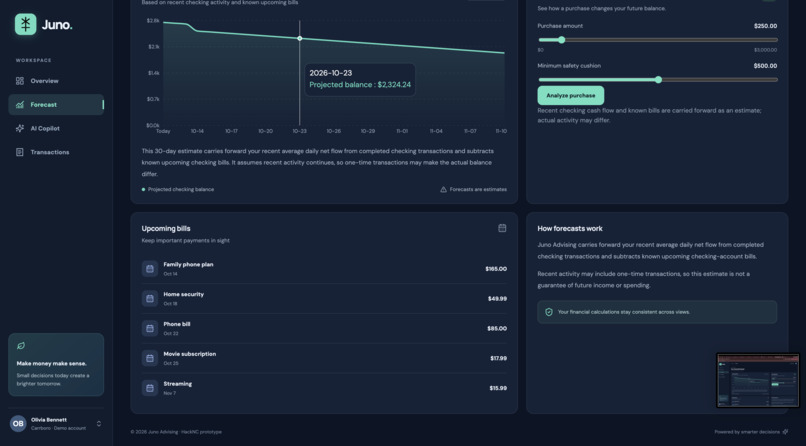Click the 2026 Juno Advising footer text
Viewport: 806px width, 446px height.
(176, 432)
